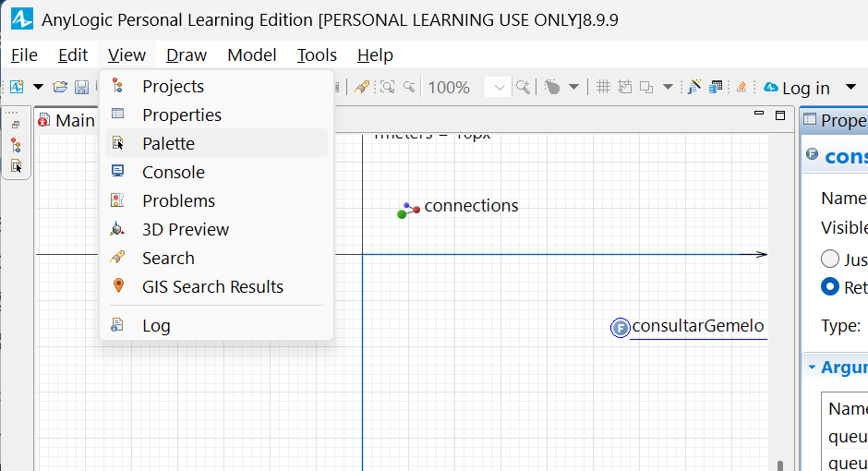Image resolution: width=868 pixels, height=471 pixels.
Task: Click the 3D Preview icon in menu
Action: (117, 229)
